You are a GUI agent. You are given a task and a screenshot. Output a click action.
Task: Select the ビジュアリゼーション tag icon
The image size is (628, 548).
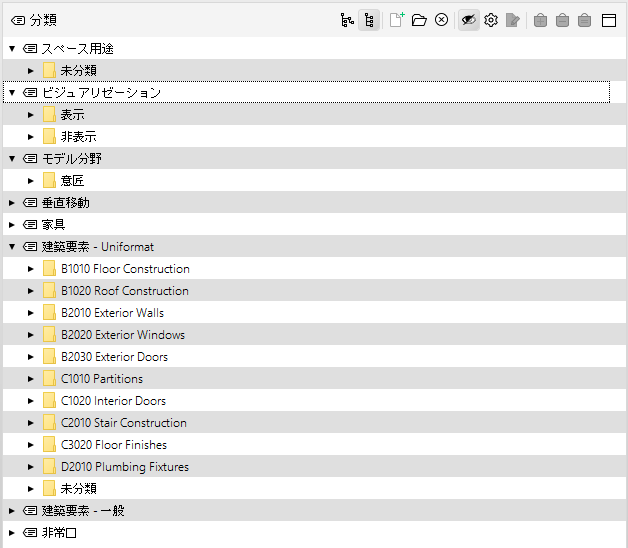[30, 93]
